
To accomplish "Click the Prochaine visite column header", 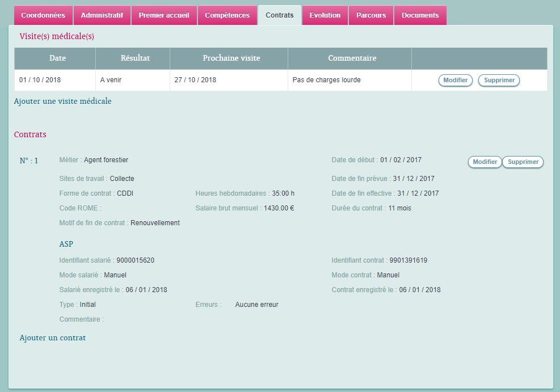I will tap(231, 58).
